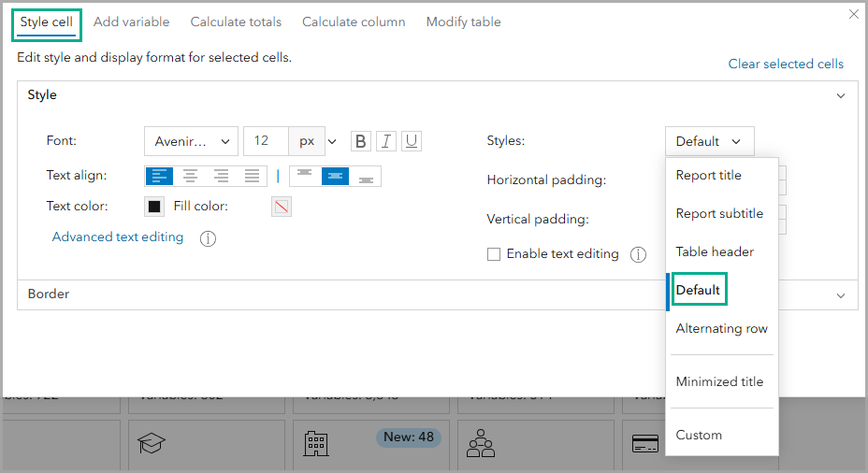This screenshot has width=868, height=473.
Task: Open the black text color swatch
Action: pyautogui.click(x=154, y=207)
